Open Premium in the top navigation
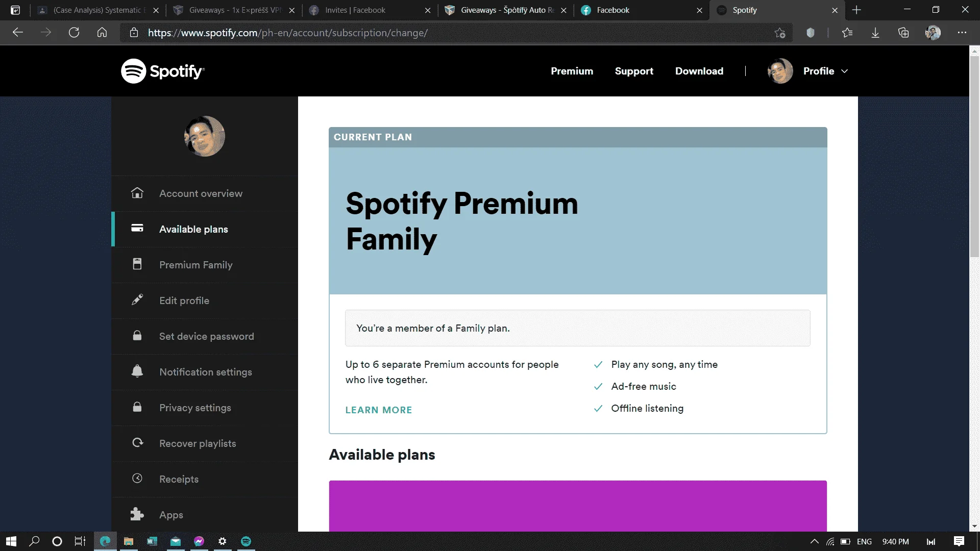This screenshot has width=980, height=551. point(572,71)
